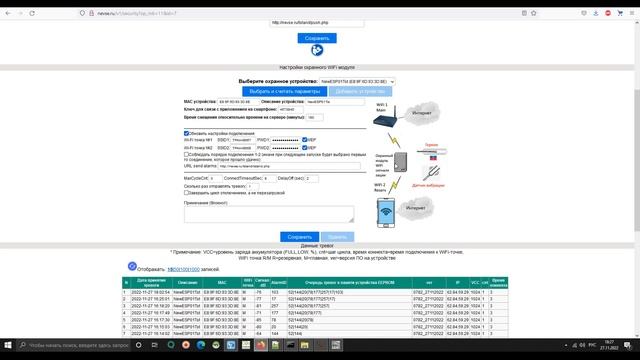The width and height of the screenshot is (640, 360).
Task: Click AlarmID cell 103 in row 1
Action: [x=279, y=292]
